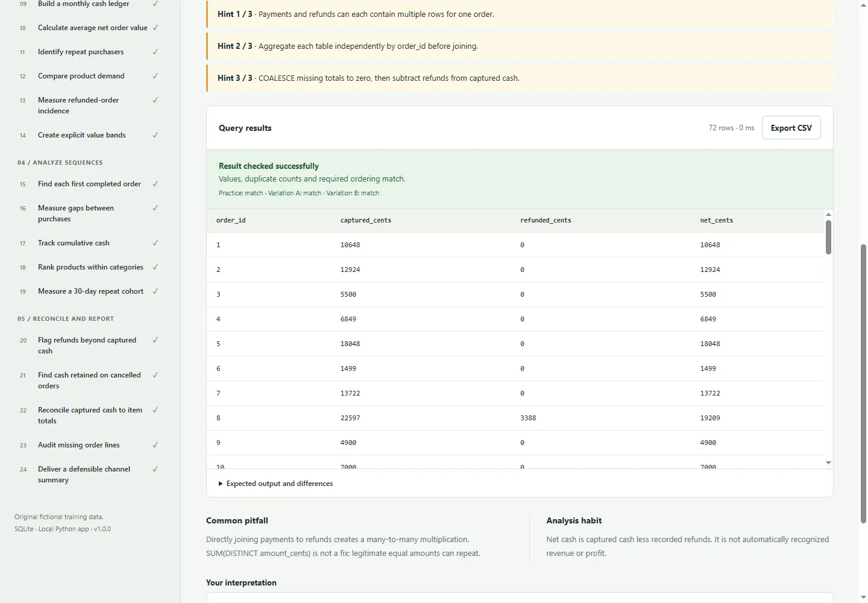The image size is (868, 603).
Task: Click the results table scrollbar thumb
Action: pos(828,237)
